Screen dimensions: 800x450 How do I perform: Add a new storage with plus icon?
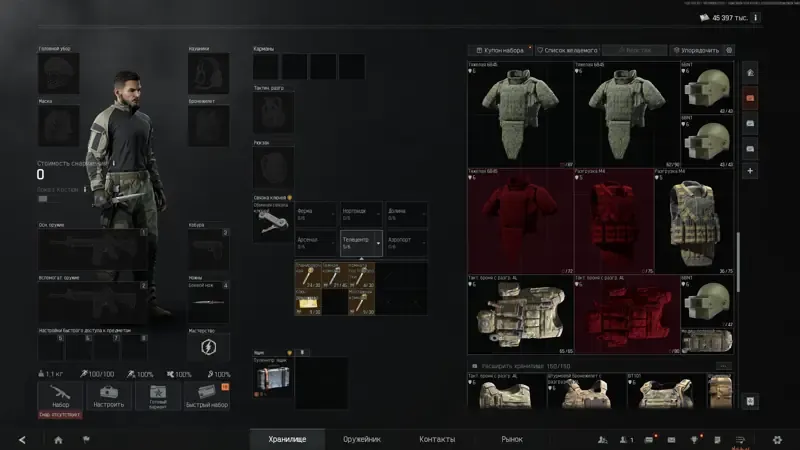click(x=750, y=171)
